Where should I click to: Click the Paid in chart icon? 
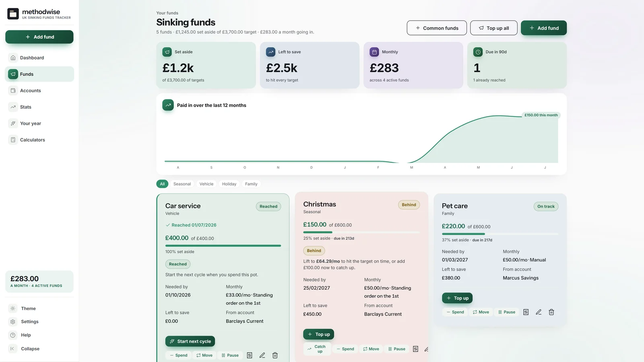[168, 105]
